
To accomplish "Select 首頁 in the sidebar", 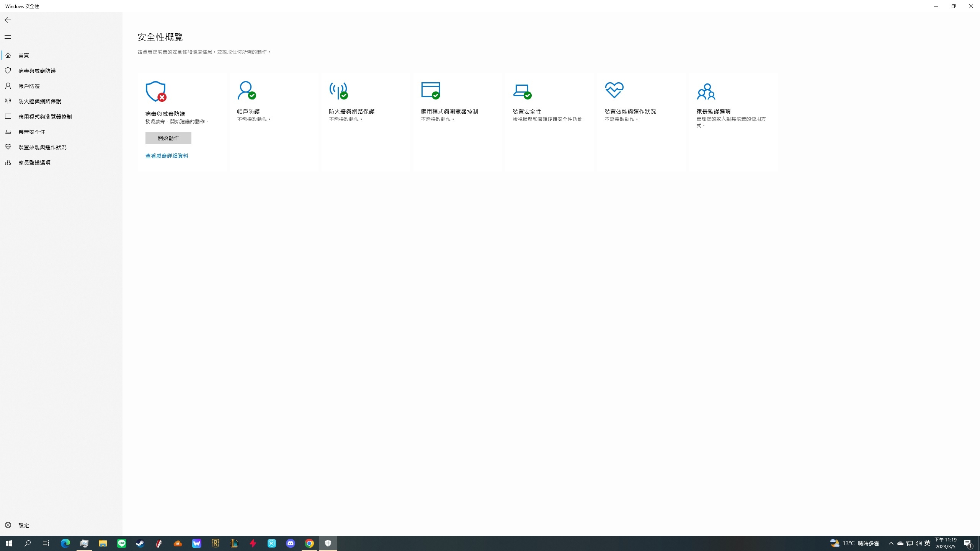I will point(24,55).
